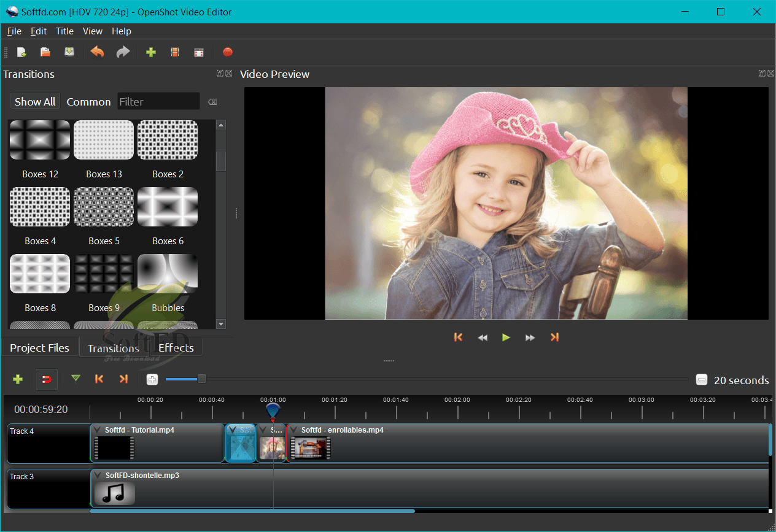The width and height of the screenshot is (776, 532).
Task: Open the choose profile film-strip icon
Action: click(175, 52)
